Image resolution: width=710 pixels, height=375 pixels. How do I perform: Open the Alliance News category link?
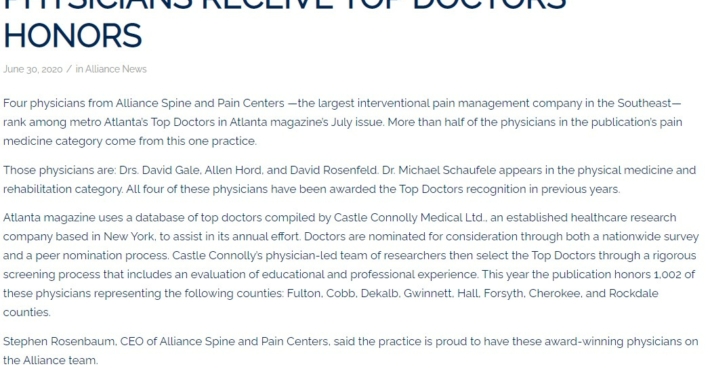click(116, 69)
